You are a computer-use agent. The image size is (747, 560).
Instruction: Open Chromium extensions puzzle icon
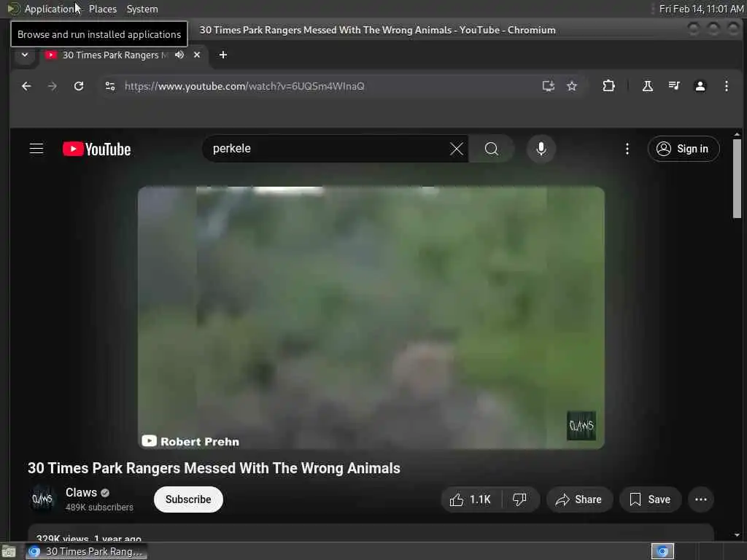[x=608, y=86]
